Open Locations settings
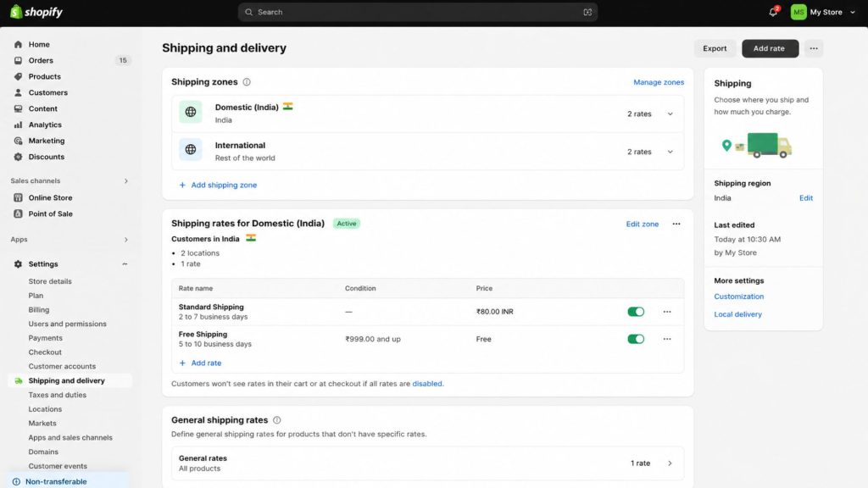Image resolution: width=868 pixels, height=488 pixels. (x=45, y=409)
